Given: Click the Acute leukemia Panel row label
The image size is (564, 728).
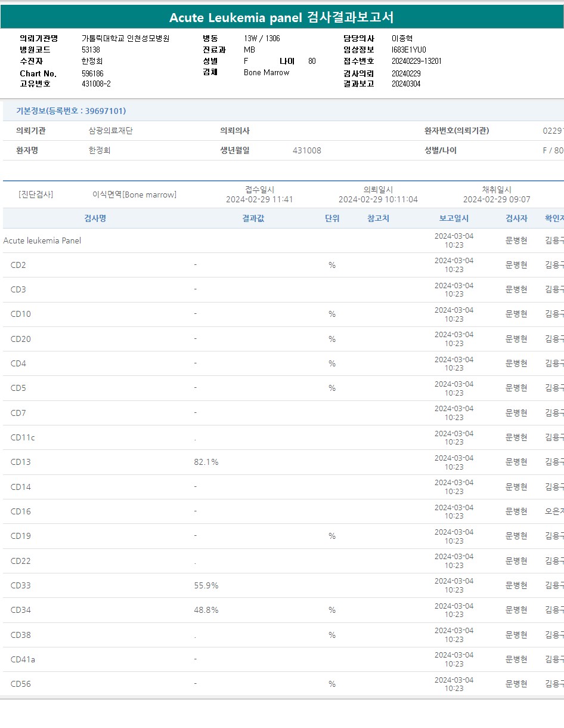Looking at the screenshot, I should click(42, 240).
